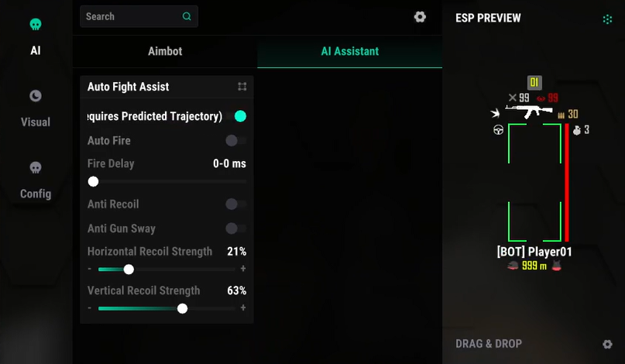The width and height of the screenshot is (625, 364).
Task: Switch to the Aimbot tab
Action: [x=165, y=52]
